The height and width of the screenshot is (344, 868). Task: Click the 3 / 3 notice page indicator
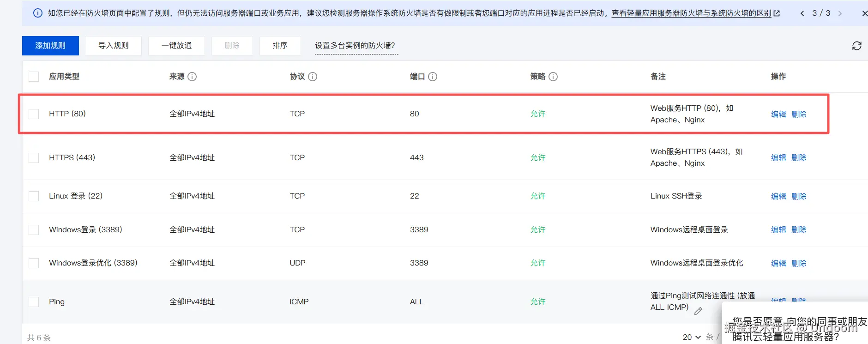[x=821, y=13]
